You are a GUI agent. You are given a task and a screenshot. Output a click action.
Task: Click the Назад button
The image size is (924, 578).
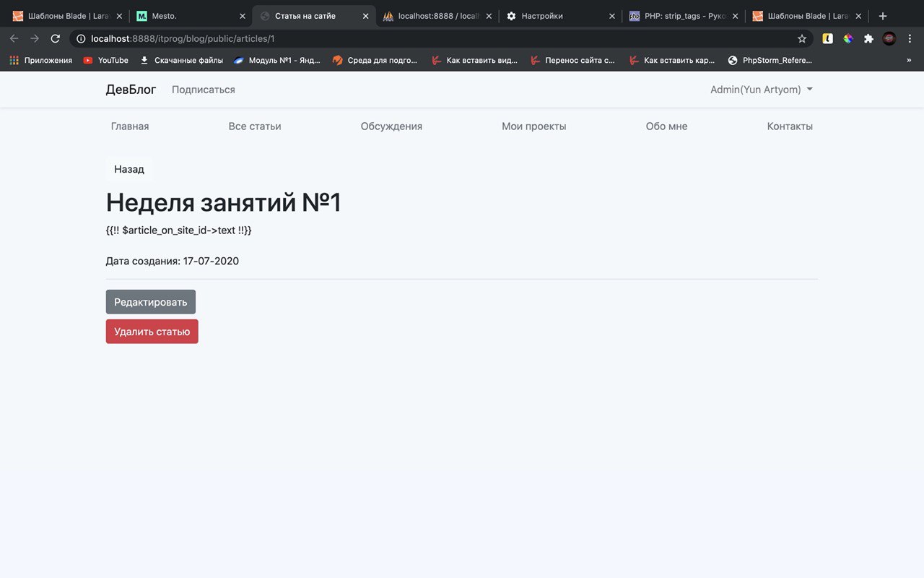click(x=129, y=169)
